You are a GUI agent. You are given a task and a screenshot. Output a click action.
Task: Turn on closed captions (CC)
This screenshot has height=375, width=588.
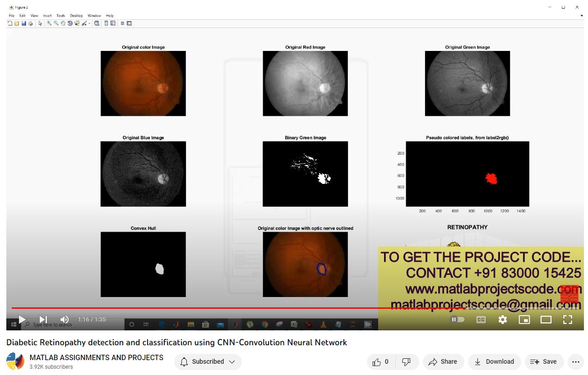point(481,320)
